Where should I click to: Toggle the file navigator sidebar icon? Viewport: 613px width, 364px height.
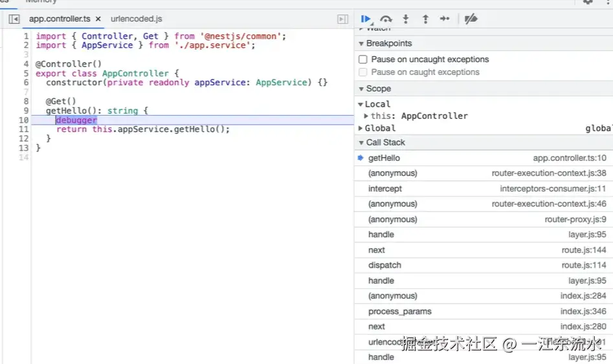14,19
